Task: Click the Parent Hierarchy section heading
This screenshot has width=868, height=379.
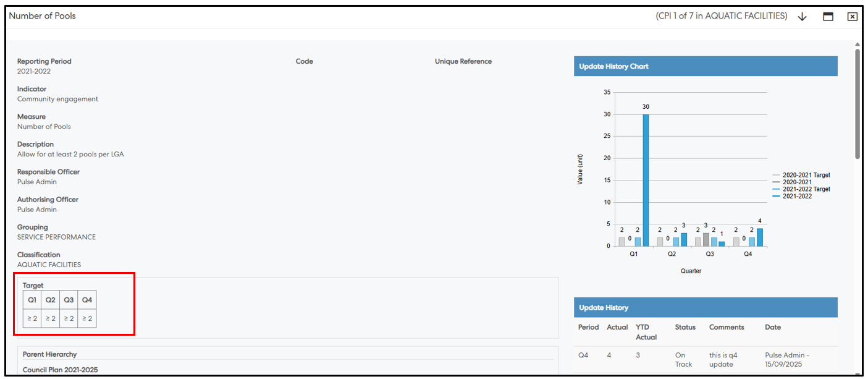Action: (49, 354)
